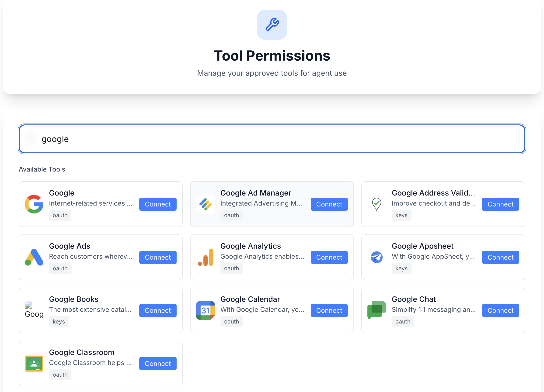Click the Google Calendar 31 icon
Image resolution: width=544 pixels, height=392 pixels.
pos(205,310)
